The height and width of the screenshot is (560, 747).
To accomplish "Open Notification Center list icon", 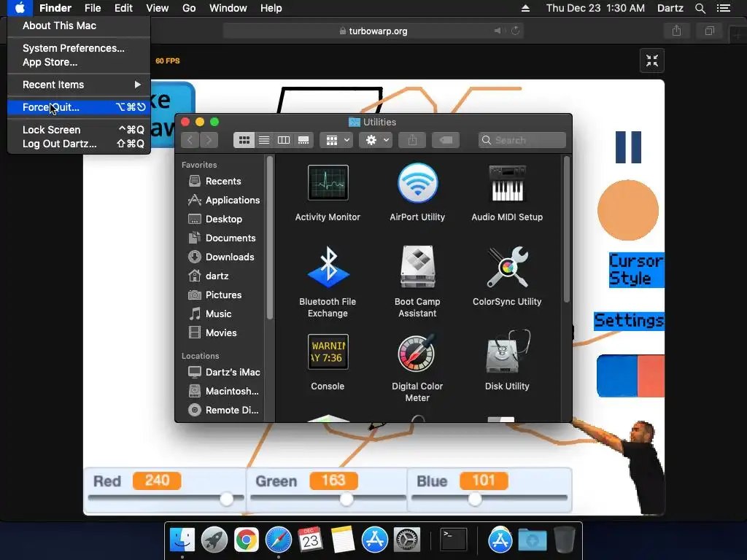I will point(723,8).
